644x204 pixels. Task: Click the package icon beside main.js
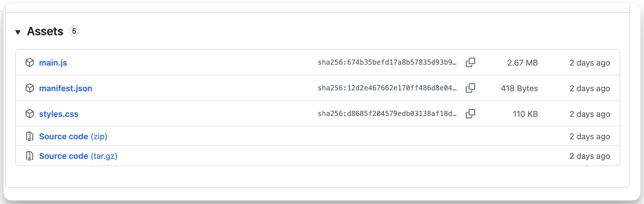[x=30, y=62]
